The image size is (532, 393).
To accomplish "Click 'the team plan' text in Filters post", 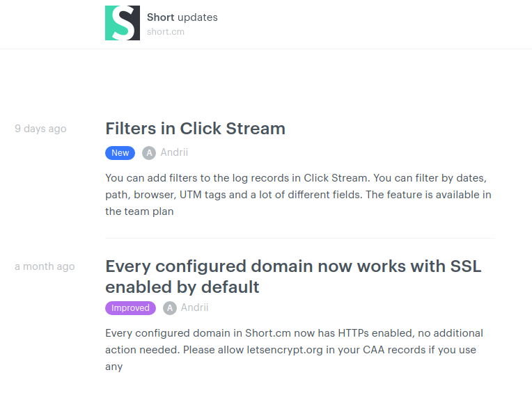I will point(139,211).
